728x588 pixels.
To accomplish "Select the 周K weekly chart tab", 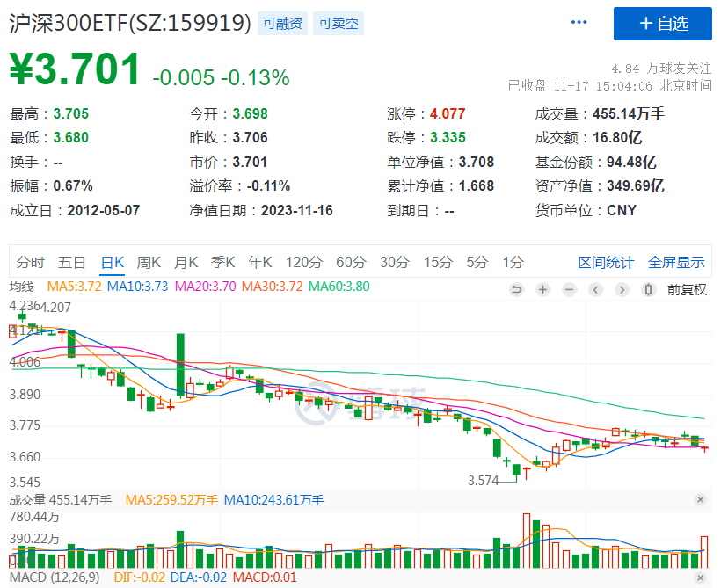I will (x=149, y=262).
